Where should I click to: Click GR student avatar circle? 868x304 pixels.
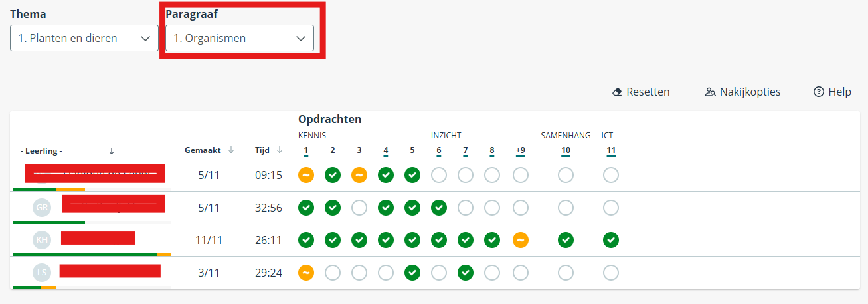(43, 208)
